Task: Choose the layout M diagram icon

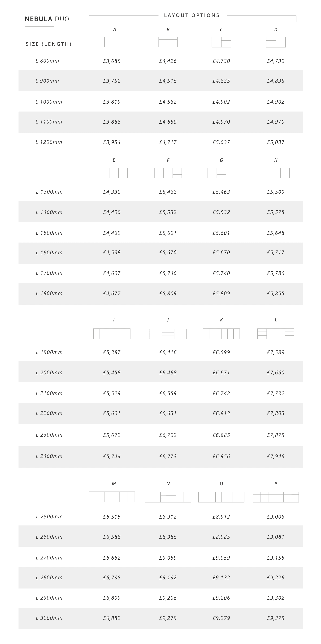Action: [x=112, y=497]
